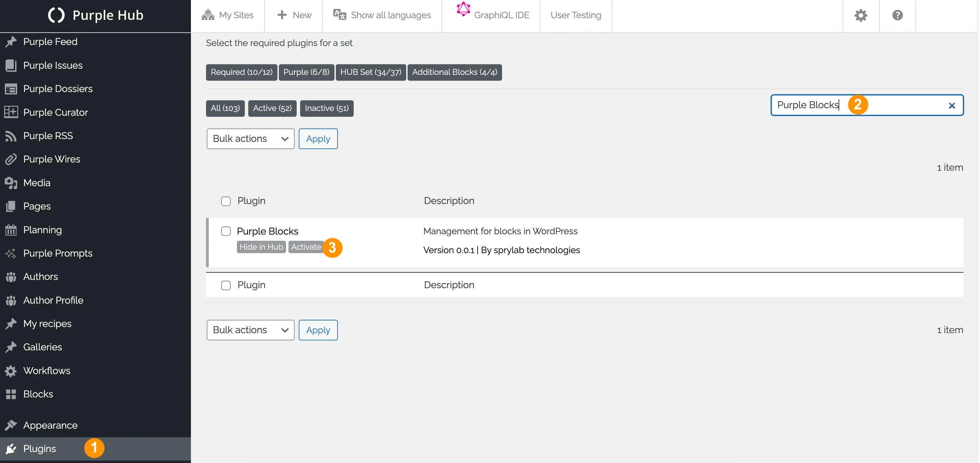Click the My Sites houses icon

pos(208,15)
